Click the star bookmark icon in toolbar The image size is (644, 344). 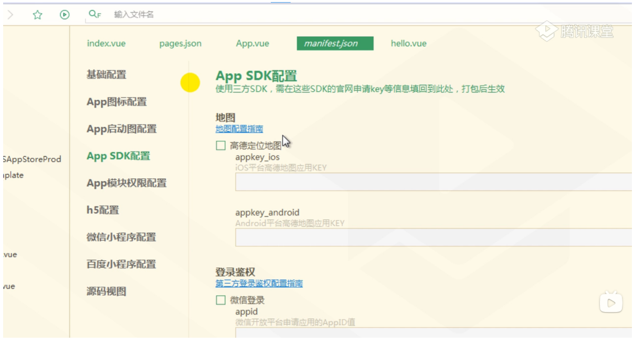point(37,15)
